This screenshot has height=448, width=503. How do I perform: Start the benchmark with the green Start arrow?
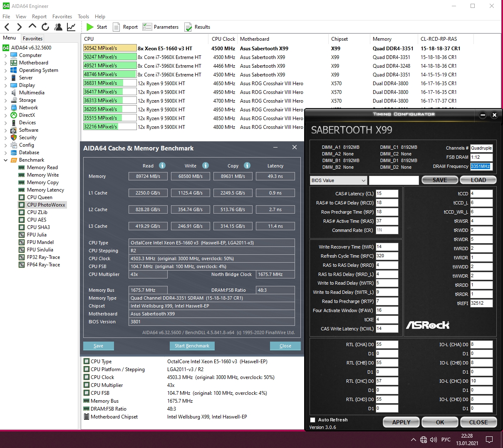pos(97,27)
